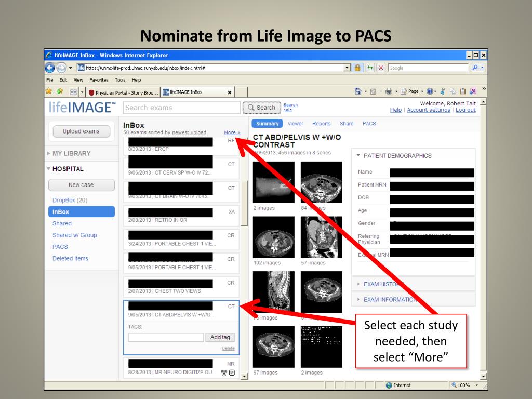
Task: Click the Home house icon in command bar
Action: tap(357, 91)
